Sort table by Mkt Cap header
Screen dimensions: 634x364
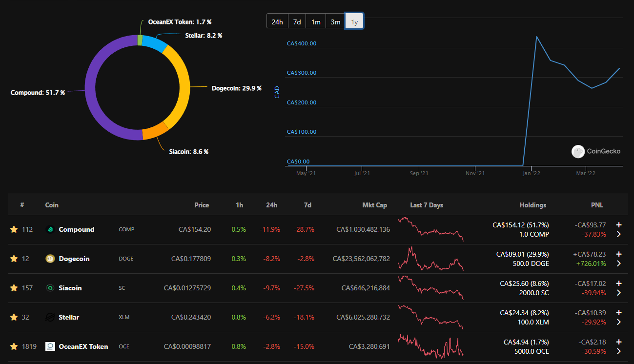point(375,205)
